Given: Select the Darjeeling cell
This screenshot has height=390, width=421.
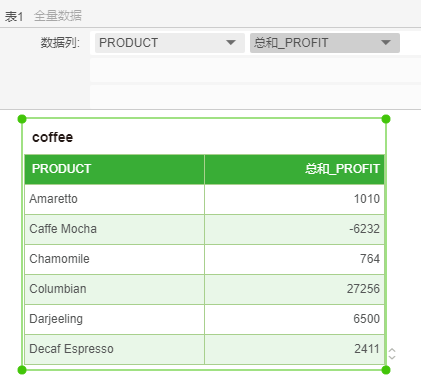Looking at the screenshot, I should point(114,319).
